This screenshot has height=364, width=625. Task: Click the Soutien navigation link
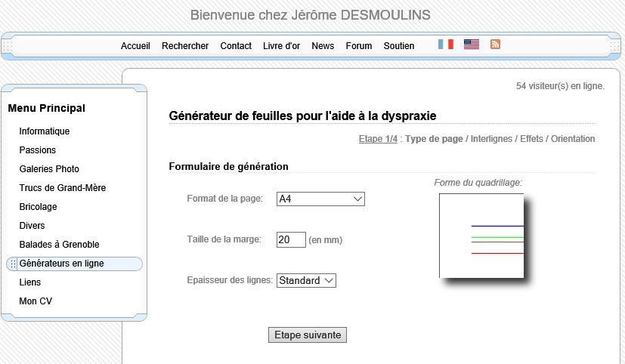coord(399,46)
